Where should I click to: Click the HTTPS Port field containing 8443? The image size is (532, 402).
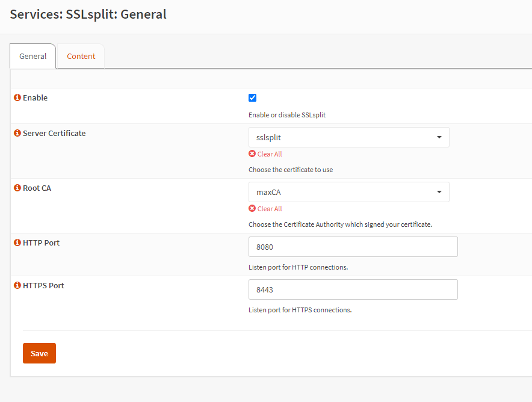click(353, 289)
